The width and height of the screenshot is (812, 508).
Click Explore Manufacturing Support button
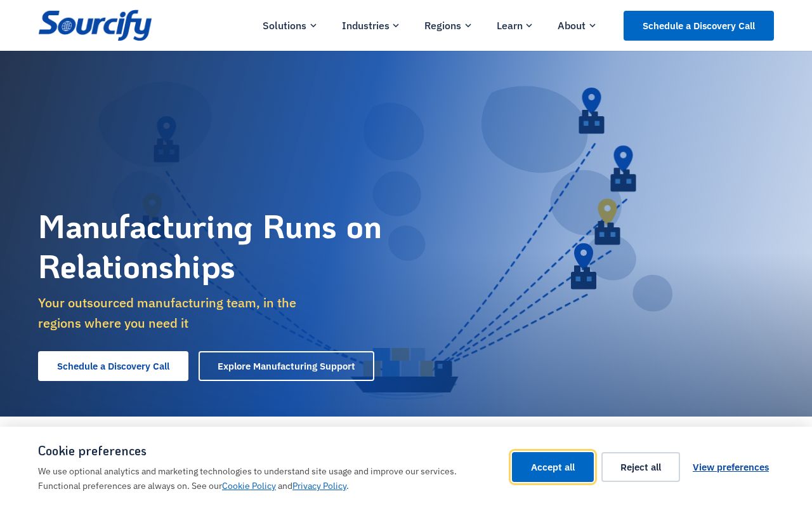point(286,366)
